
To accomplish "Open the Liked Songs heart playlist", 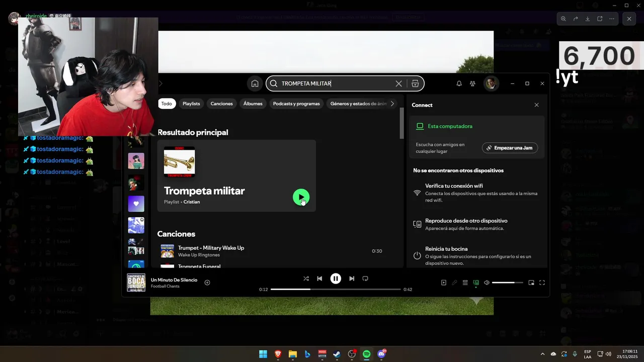I will click(136, 204).
